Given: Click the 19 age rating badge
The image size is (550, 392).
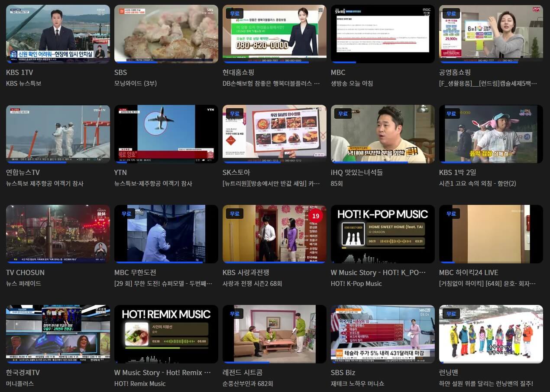Looking at the screenshot, I should coord(316,216).
